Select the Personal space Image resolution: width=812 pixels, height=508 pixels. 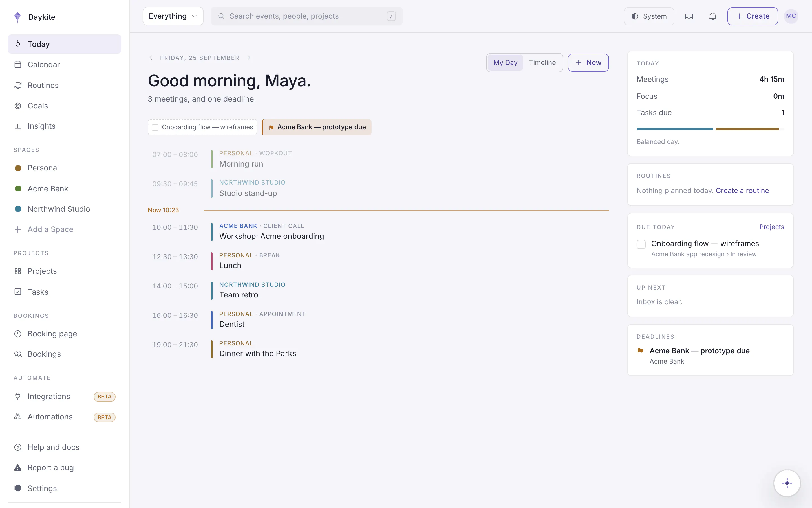(x=64, y=168)
